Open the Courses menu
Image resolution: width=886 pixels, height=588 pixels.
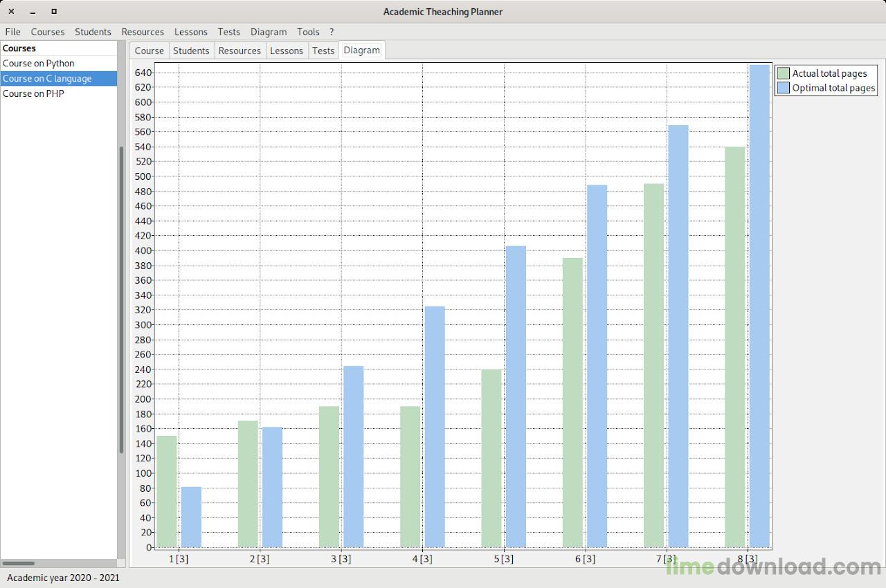tap(48, 32)
